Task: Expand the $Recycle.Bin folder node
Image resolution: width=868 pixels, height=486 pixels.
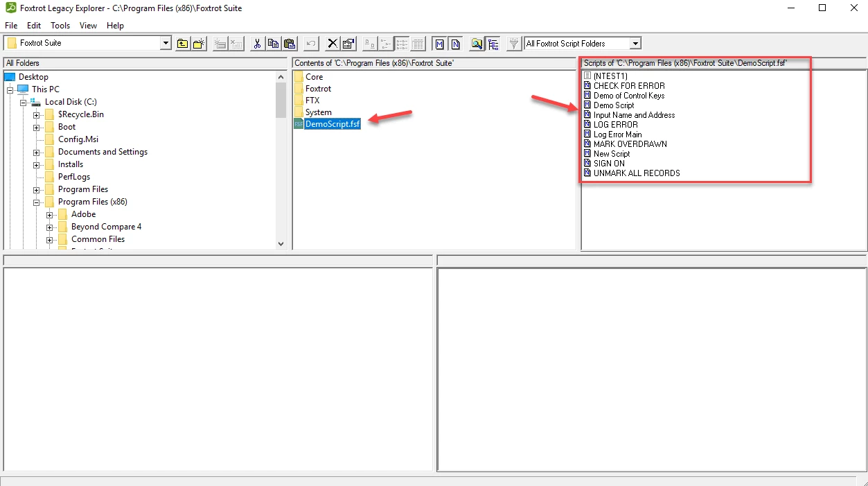Action: pos(36,114)
